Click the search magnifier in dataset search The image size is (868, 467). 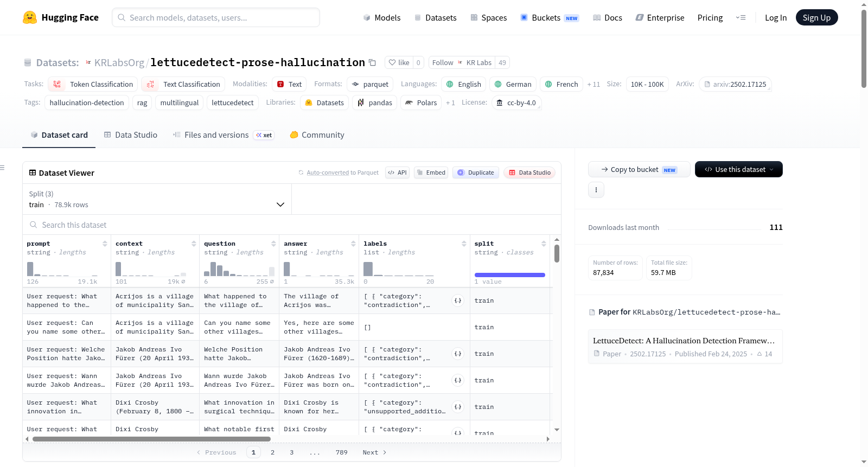(x=34, y=225)
